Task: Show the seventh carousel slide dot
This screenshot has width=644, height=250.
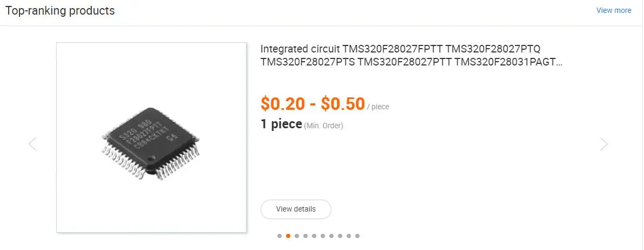Action: point(331,236)
